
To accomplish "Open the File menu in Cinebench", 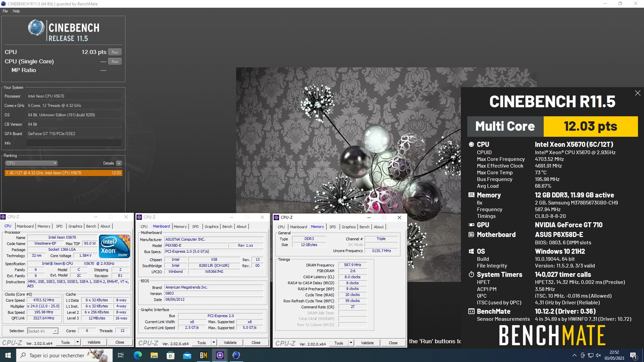I will pos(5,11).
